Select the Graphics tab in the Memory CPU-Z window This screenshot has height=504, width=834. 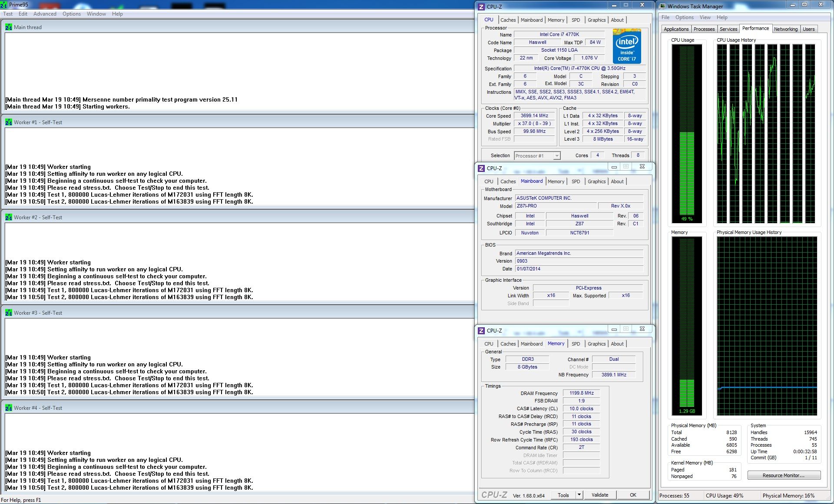(596, 344)
